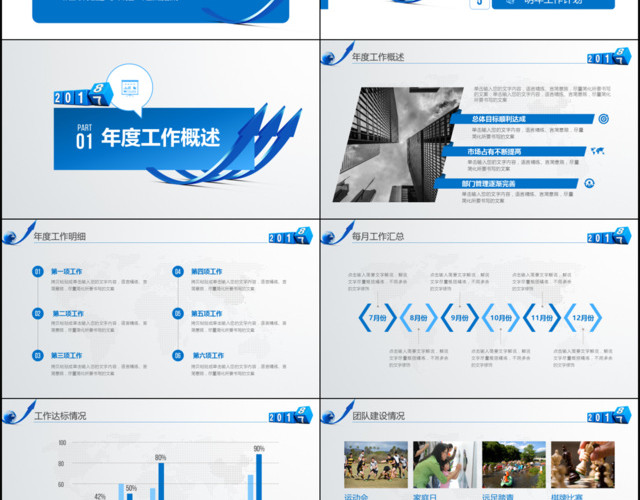Click the 团队建设情况 slide title

(x=378, y=416)
